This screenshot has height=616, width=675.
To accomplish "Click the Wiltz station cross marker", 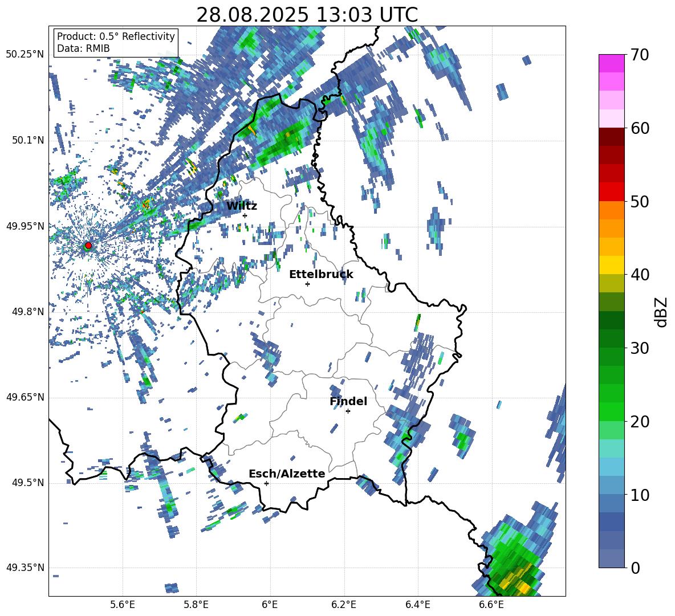I will pyautogui.click(x=245, y=215).
